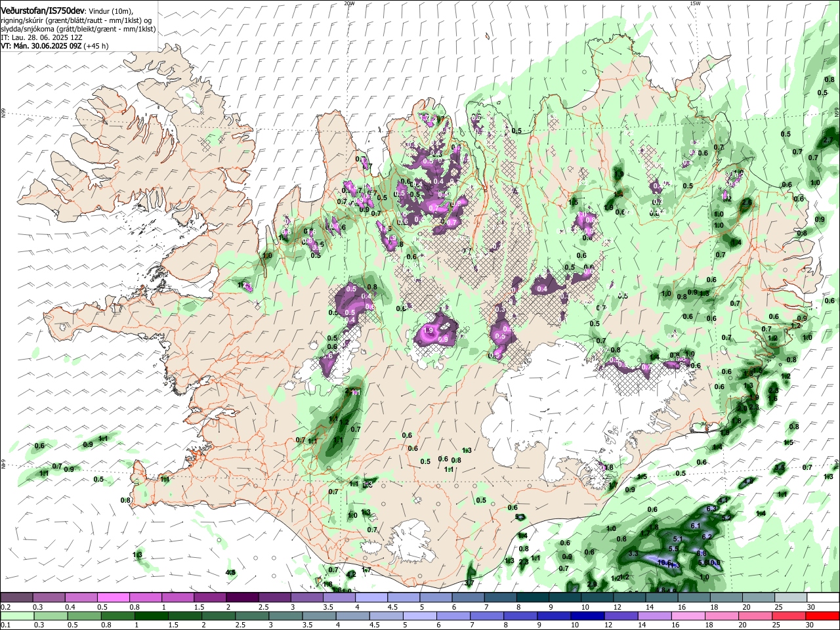Click the bright red 30 mm rain legend swatch

click(x=823, y=616)
